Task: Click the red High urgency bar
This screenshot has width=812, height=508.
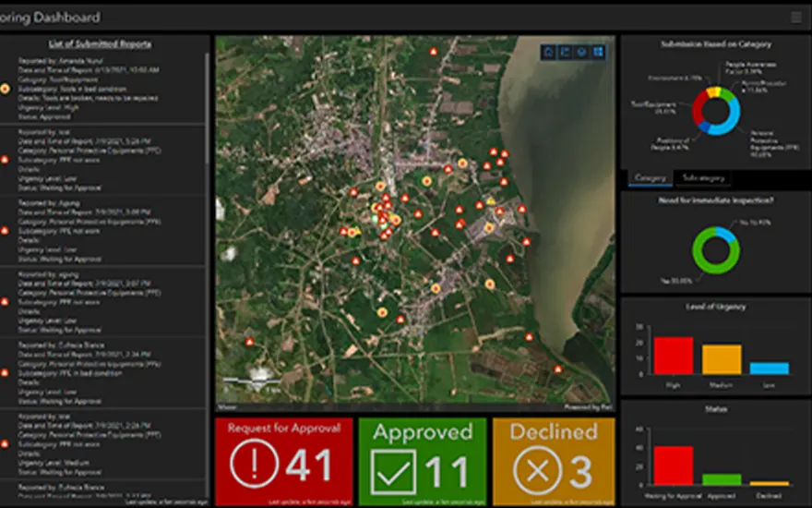Action: (674, 356)
